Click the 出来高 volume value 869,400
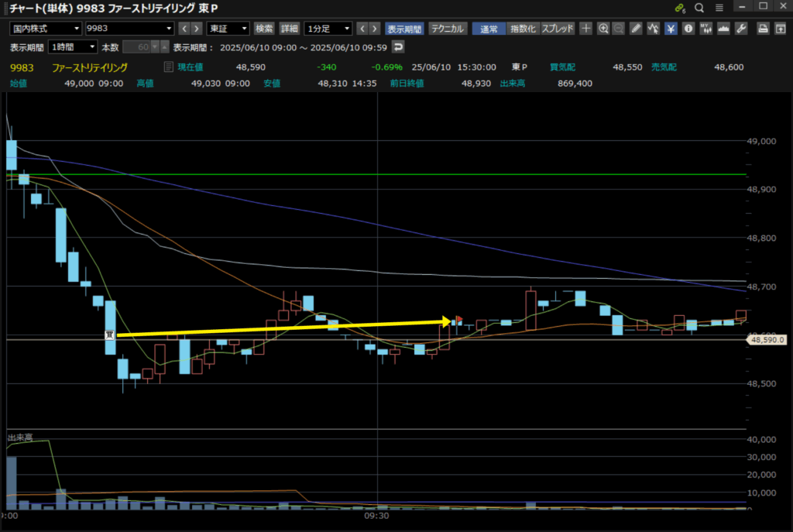The width and height of the screenshot is (793, 532). [x=575, y=84]
